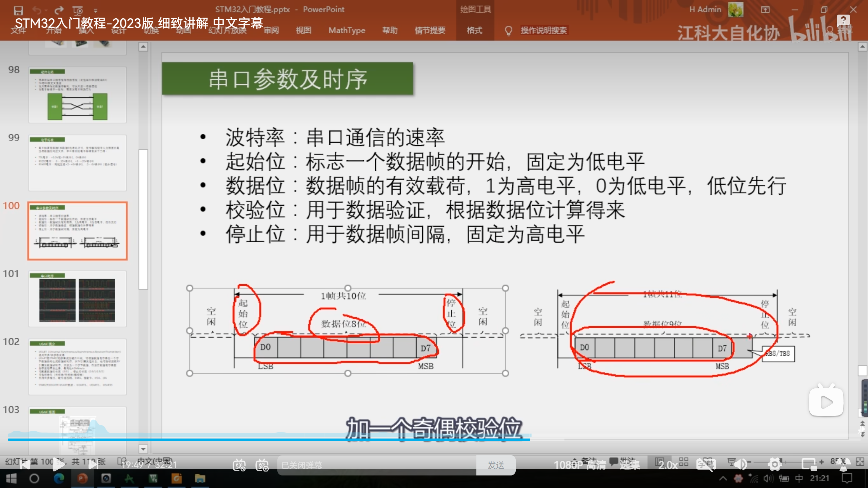Open the MathType ribbon tab
Image resolution: width=868 pixels, height=488 pixels.
(347, 30)
